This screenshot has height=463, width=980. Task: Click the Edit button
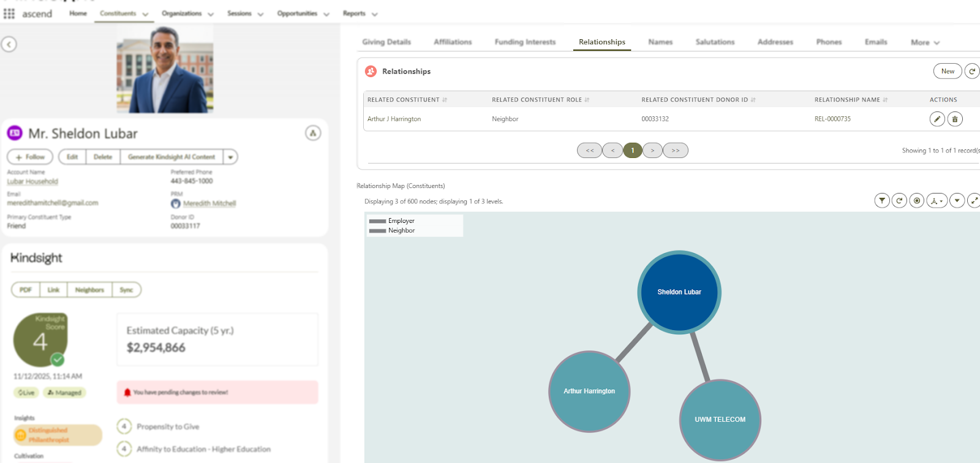[72, 157]
